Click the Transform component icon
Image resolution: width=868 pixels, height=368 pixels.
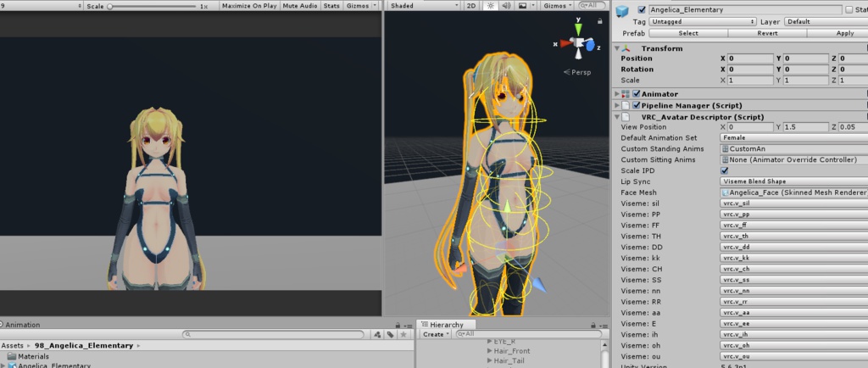(626, 48)
